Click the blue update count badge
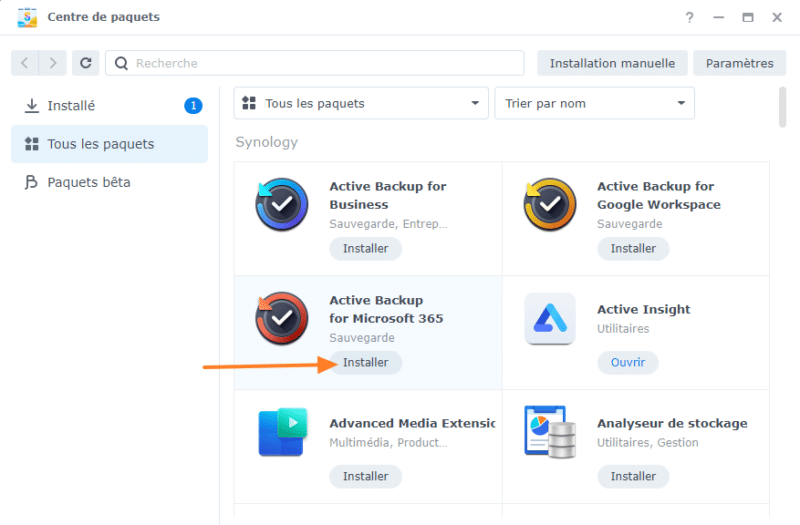800x525 pixels. (193, 106)
